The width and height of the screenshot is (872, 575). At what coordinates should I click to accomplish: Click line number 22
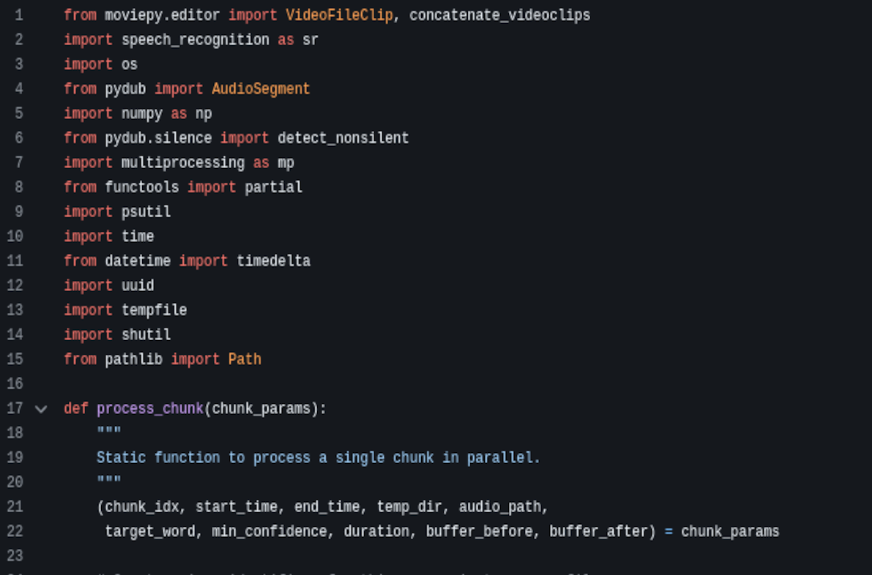[14, 532]
